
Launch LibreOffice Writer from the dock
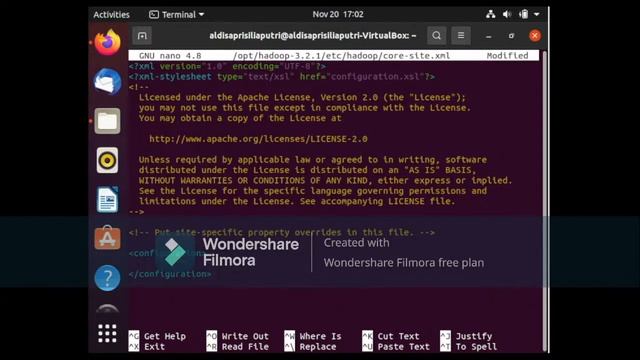pyautogui.click(x=107, y=200)
